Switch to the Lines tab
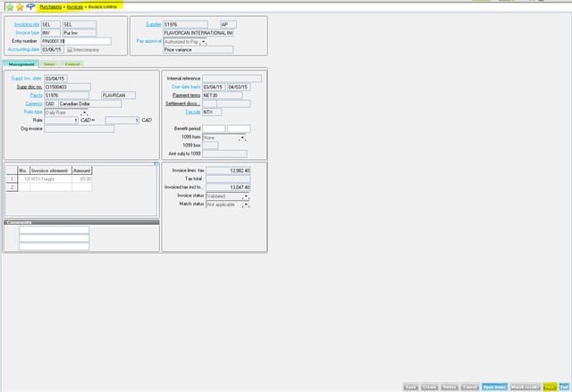This screenshot has height=392, width=572. [50, 64]
